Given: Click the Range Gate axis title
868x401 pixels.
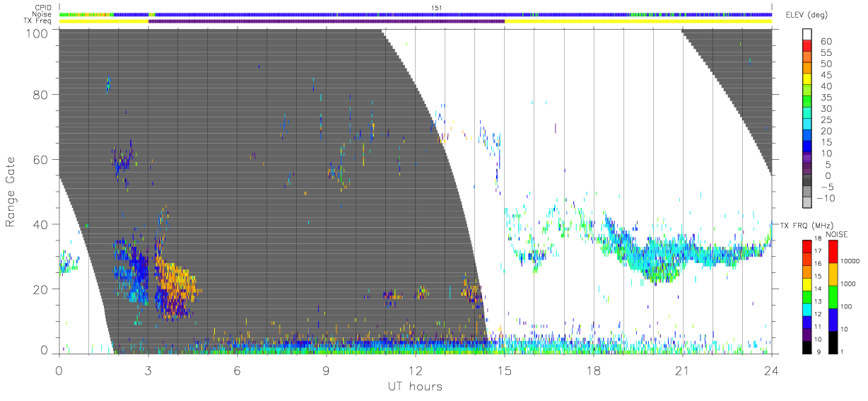Looking at the screenshot, I should pos(11,192).
